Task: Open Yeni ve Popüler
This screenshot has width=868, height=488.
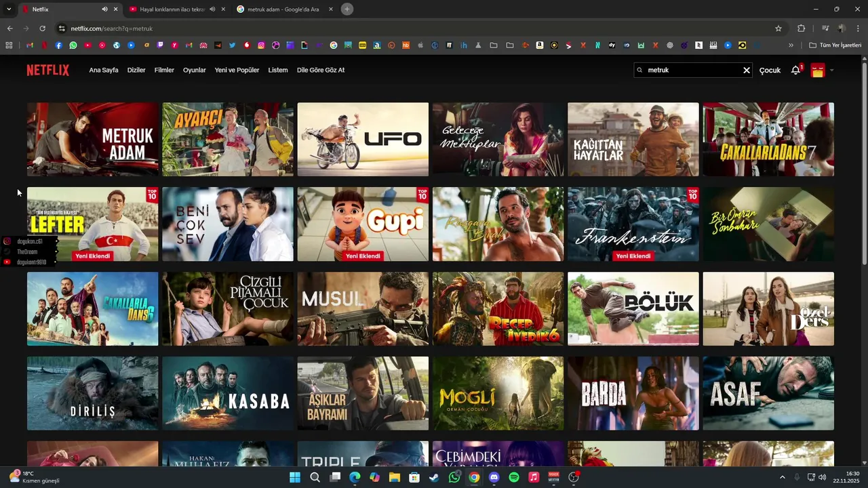Action: click(x=237, y=70)
